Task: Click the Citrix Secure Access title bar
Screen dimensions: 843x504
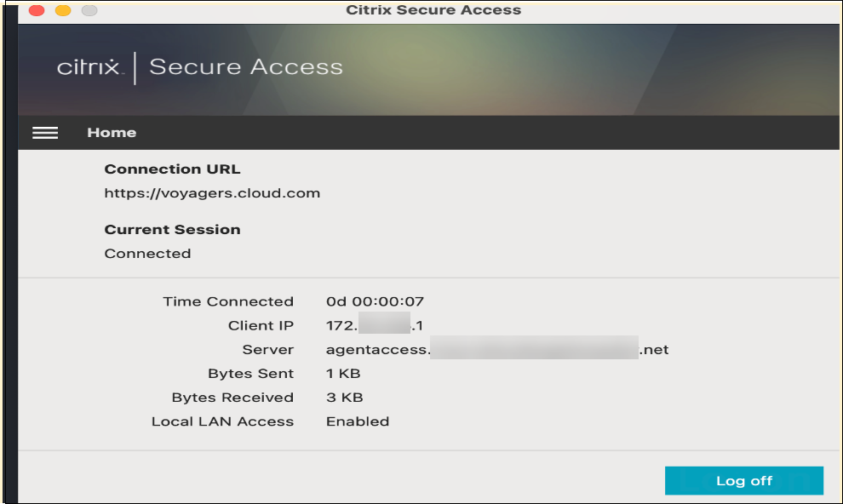Action: point(433,10)
